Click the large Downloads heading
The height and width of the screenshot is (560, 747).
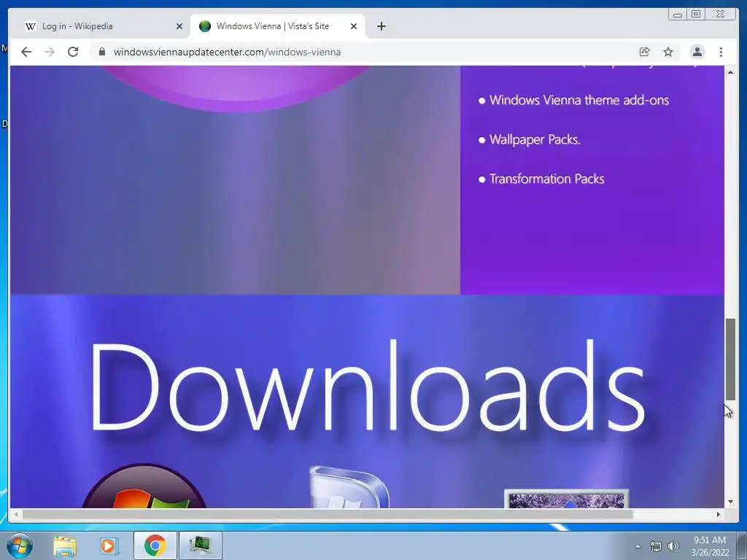tap(368, 386)
